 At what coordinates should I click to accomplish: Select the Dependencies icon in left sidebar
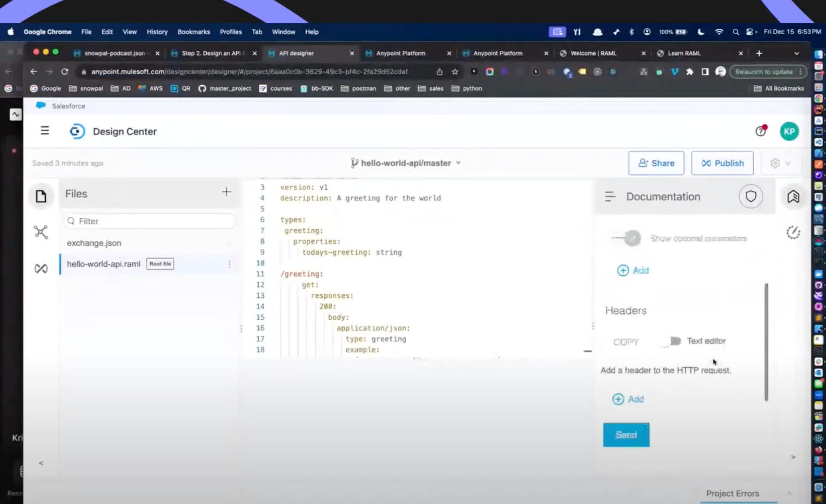point(41,232)
